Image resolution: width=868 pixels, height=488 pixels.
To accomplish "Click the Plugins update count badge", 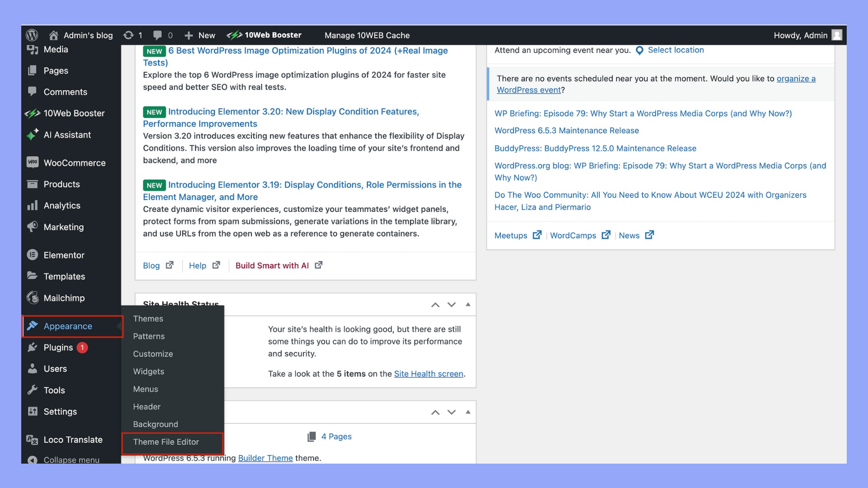I will (82, 347).
